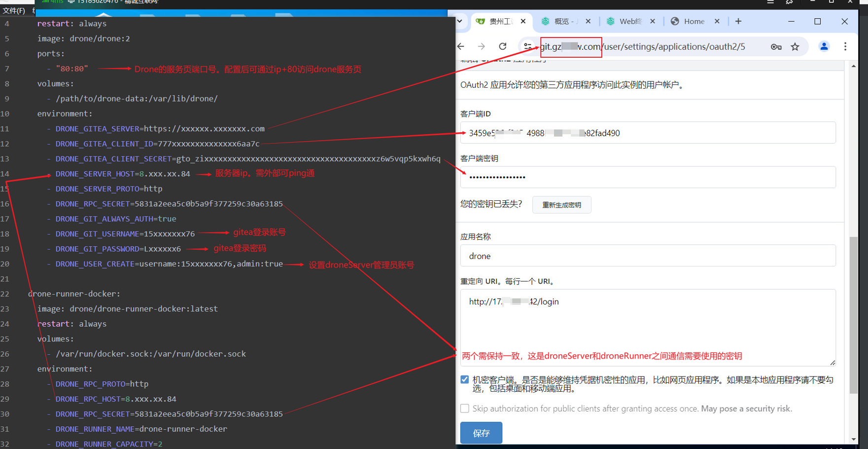Click DRONE_SERVER_PROTO=http line
The image size is (868, 449).
(x=109, y=188)
